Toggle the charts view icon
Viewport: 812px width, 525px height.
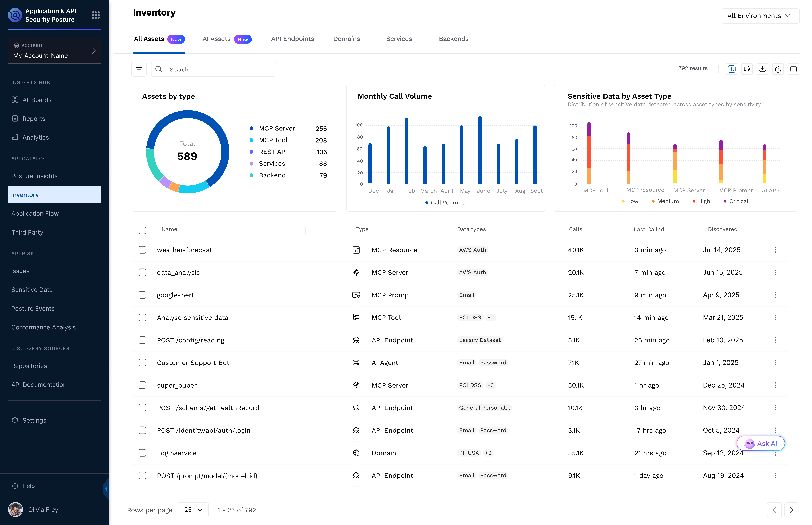[732, 69]
